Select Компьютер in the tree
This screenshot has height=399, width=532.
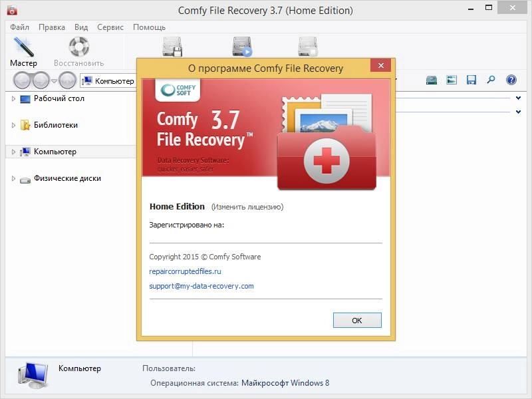tap(55, 152)
